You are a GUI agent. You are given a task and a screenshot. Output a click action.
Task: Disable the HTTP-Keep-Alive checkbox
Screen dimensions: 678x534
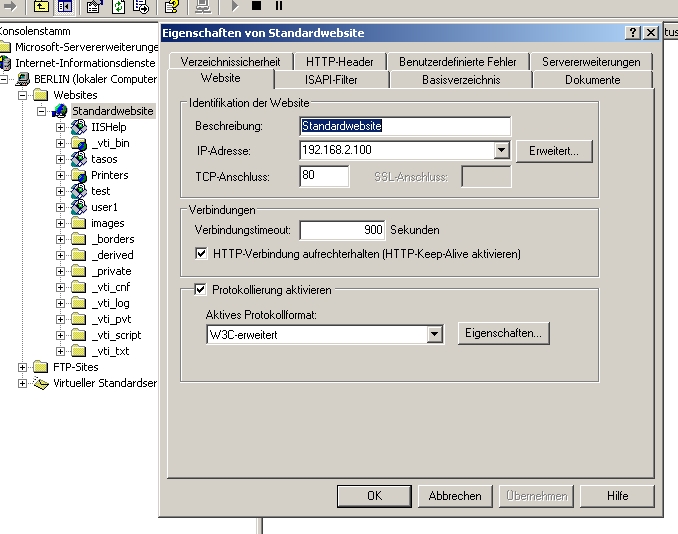pyautogui.click(x=202, y=254)
